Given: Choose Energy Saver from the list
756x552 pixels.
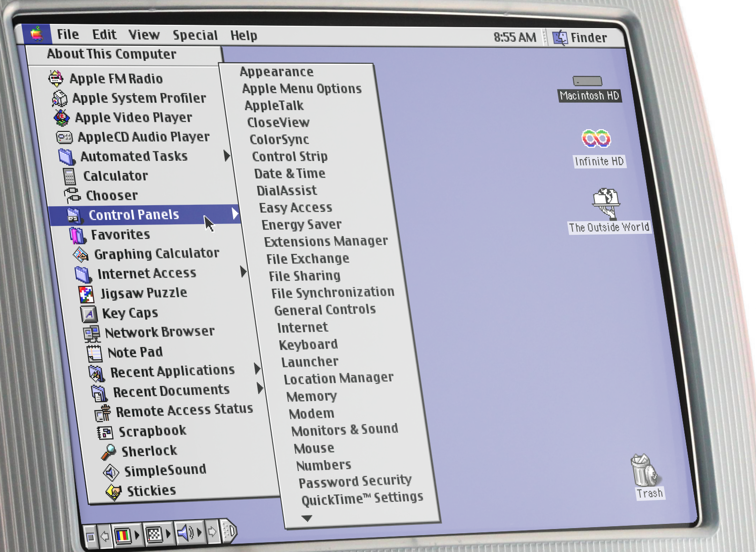Looking at the screenshot, I should [x=302, y=224].
